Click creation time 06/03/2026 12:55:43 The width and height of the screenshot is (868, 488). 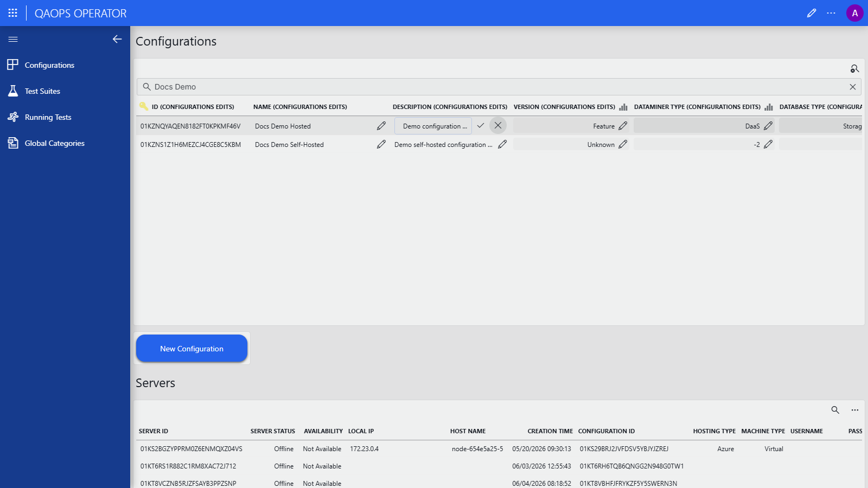pos(541,466)
